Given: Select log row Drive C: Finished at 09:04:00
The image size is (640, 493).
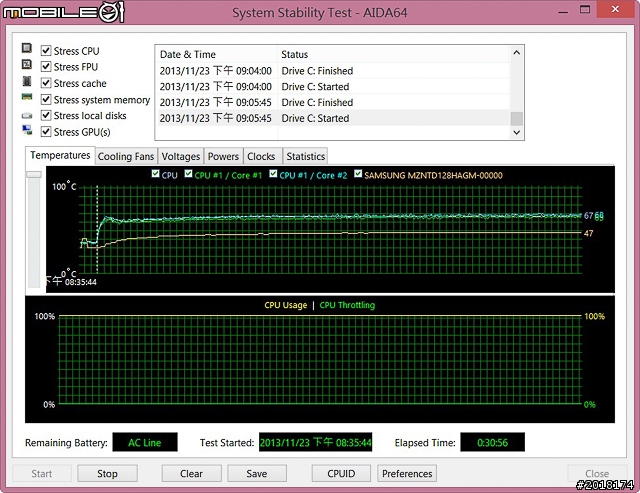Looking at the screenshot, I should coord(333,71).
